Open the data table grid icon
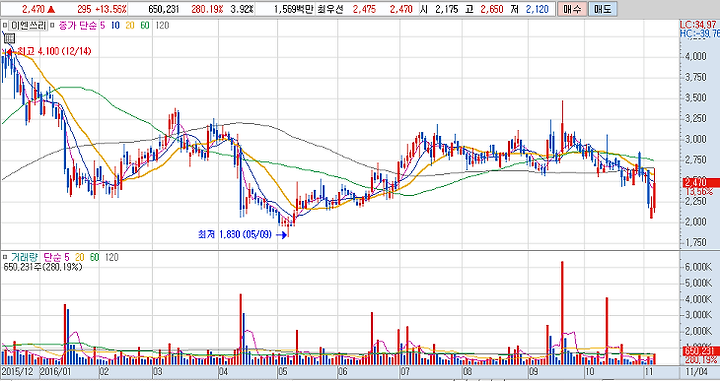The image size is (720, 381). coord(9,39)
